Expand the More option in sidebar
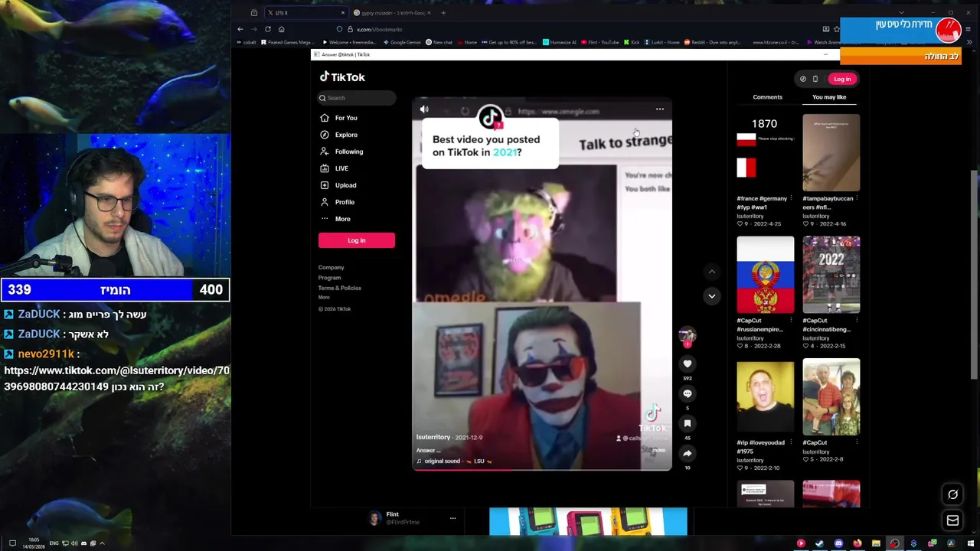The height and width of the screenshot is (551, 980). coord(342,219)
